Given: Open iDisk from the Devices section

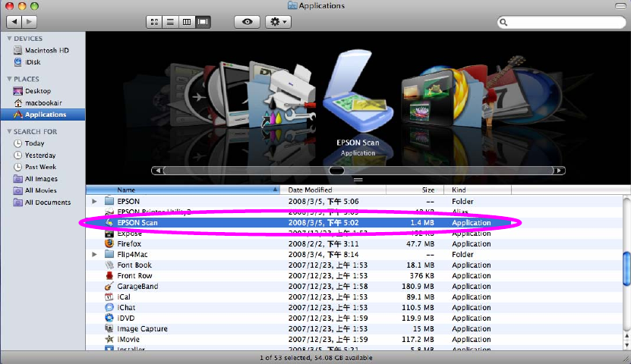Looking at the screenshot, I should [34, 61].
